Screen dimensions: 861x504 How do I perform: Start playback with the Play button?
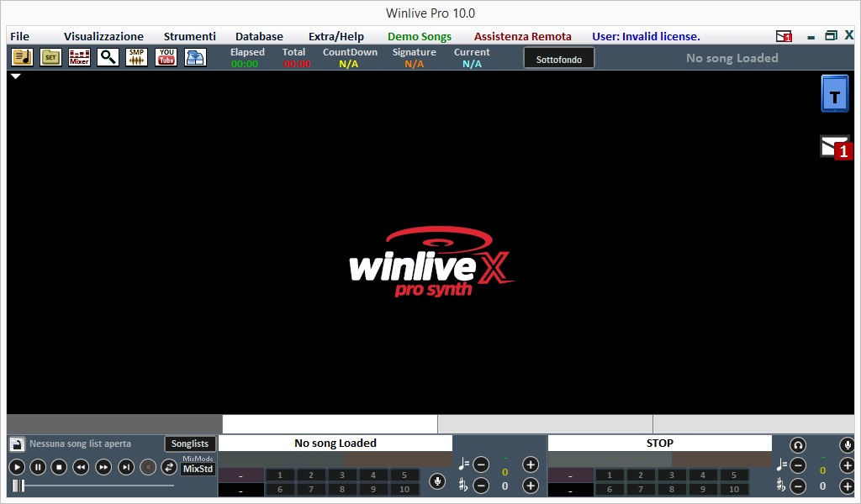[x=17, y=467]
